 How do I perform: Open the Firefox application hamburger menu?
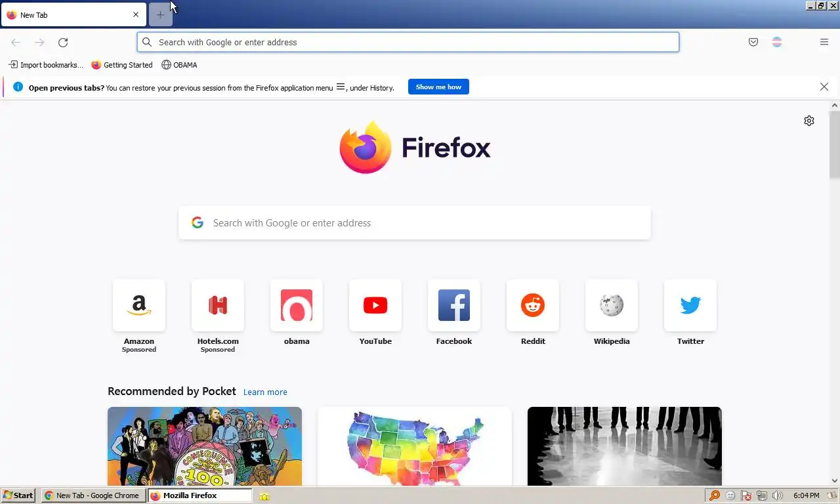pos(824,42)
